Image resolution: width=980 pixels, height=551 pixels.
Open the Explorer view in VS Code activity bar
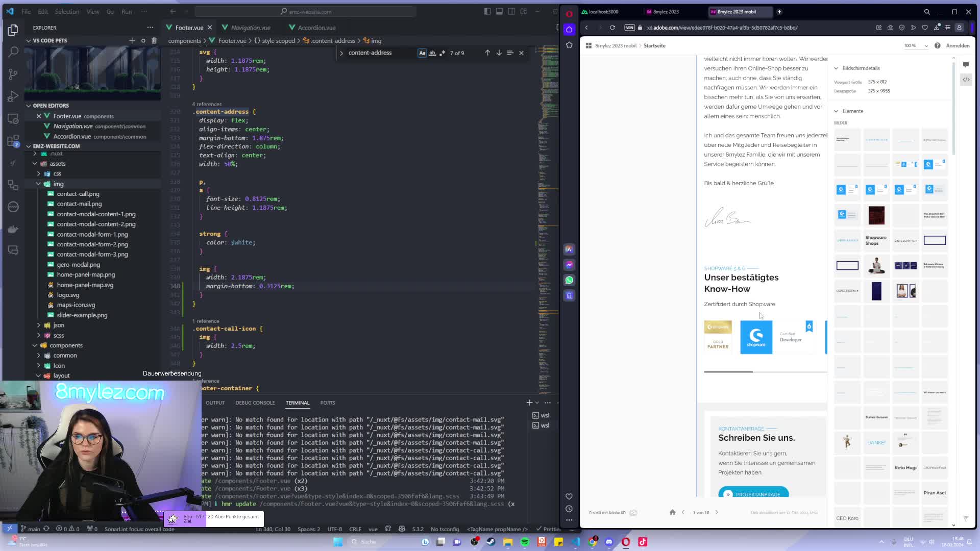[x=13, y=30]
